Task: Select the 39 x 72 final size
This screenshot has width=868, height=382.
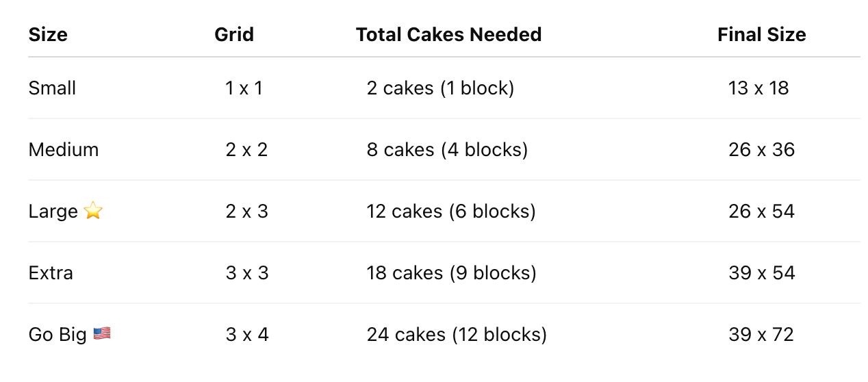Action: (x=761, y=335)
